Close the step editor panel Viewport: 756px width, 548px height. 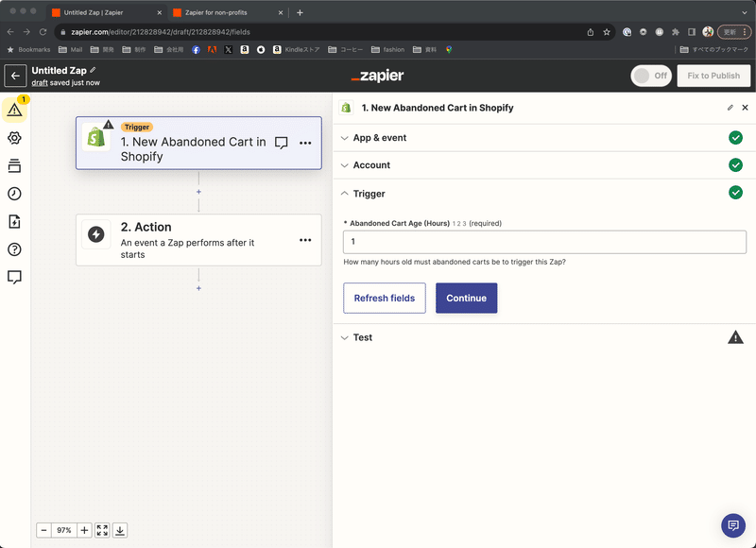click(745, 108)
